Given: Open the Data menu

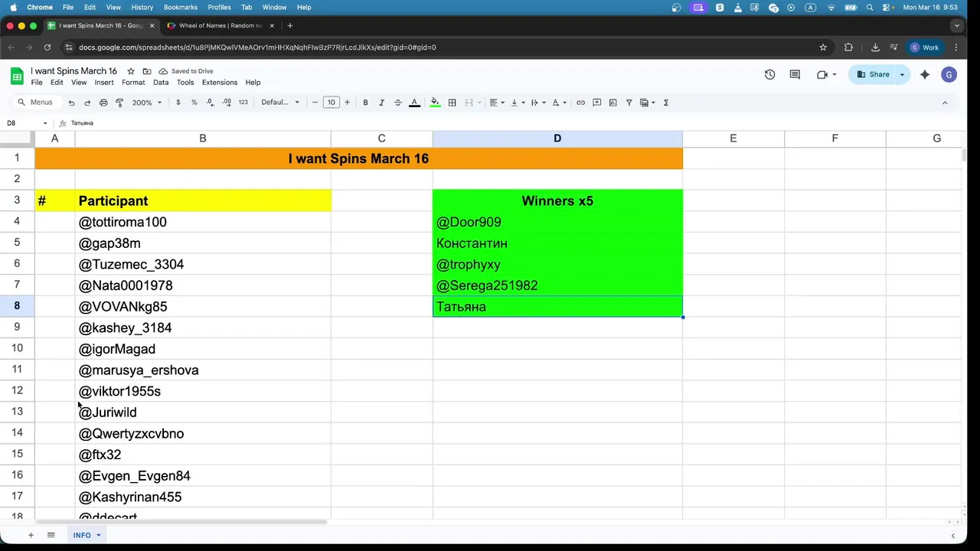Looking at the screenshot, I should coord(161,83).
